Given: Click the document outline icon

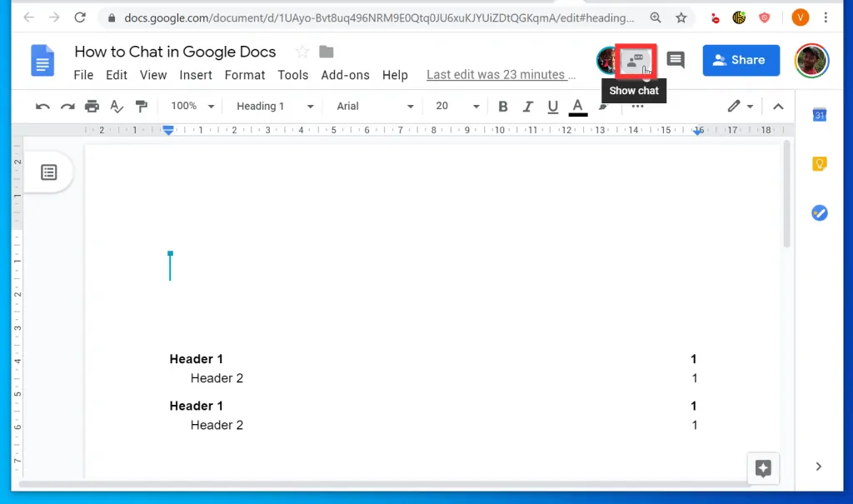Looking at the screenshot, I should [49, 172].
